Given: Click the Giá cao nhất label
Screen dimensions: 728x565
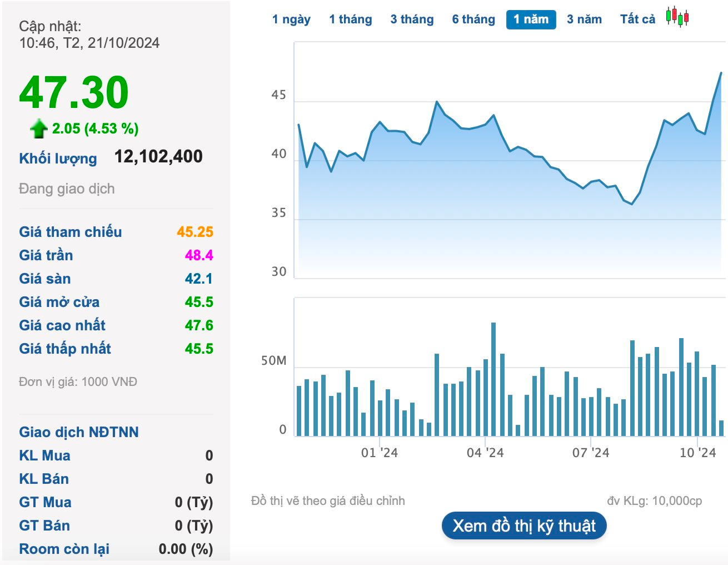Looking at the screenshot, I should tap(62, 325).
